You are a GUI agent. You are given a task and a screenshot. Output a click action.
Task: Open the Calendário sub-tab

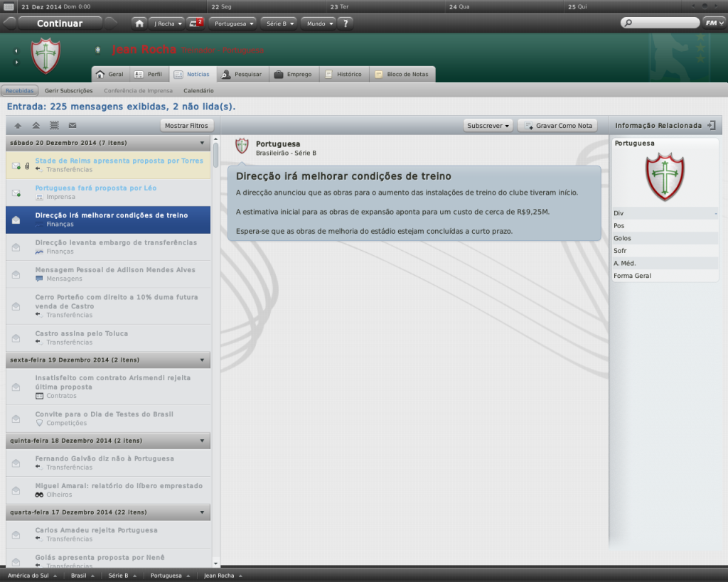pyautogui.click(x=198, y=90)
